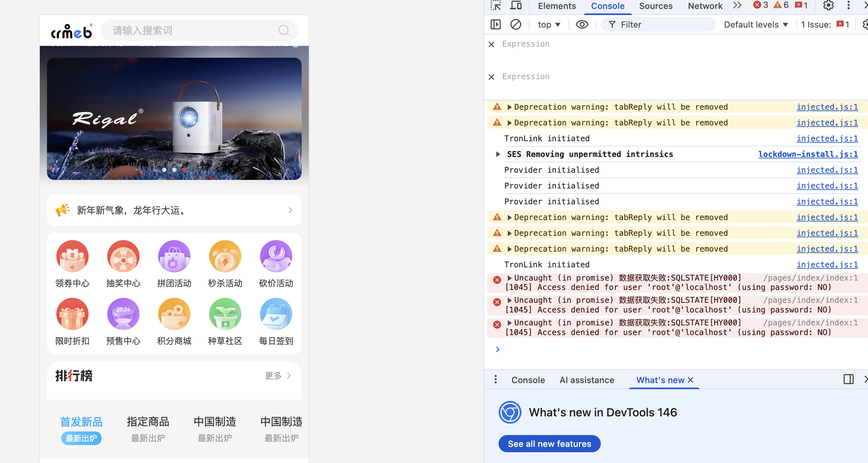
Task: Open DevTools settings gear icon
Action: 828,5
